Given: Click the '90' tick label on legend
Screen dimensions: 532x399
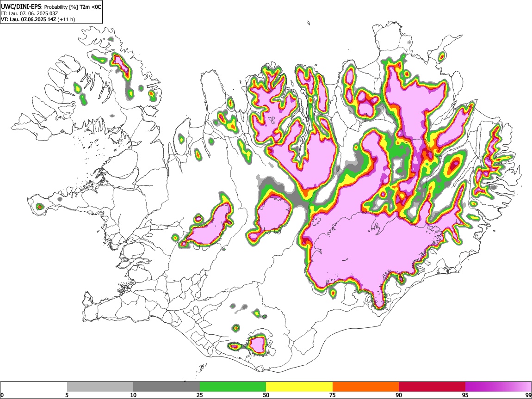Looking at the screenshot, I should coord(399,395).
